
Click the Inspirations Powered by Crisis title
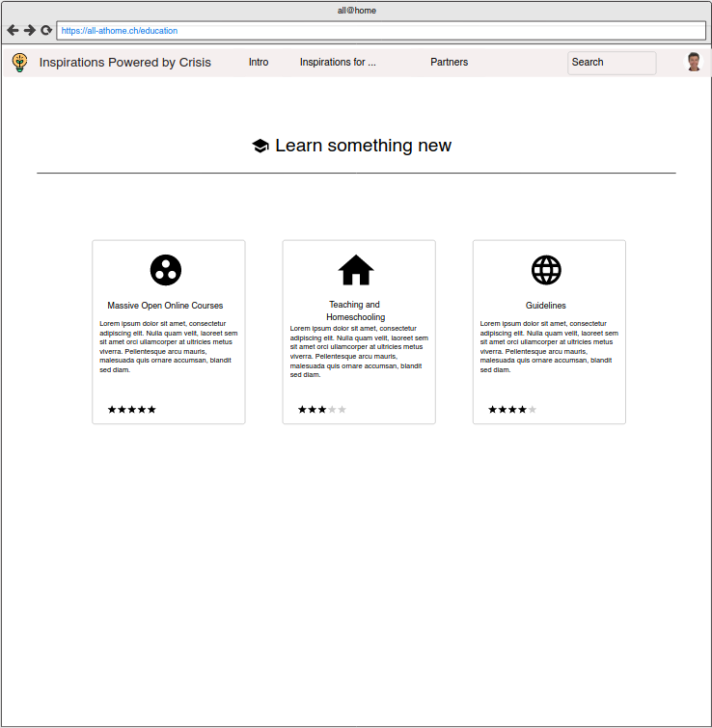pos(124,63)
